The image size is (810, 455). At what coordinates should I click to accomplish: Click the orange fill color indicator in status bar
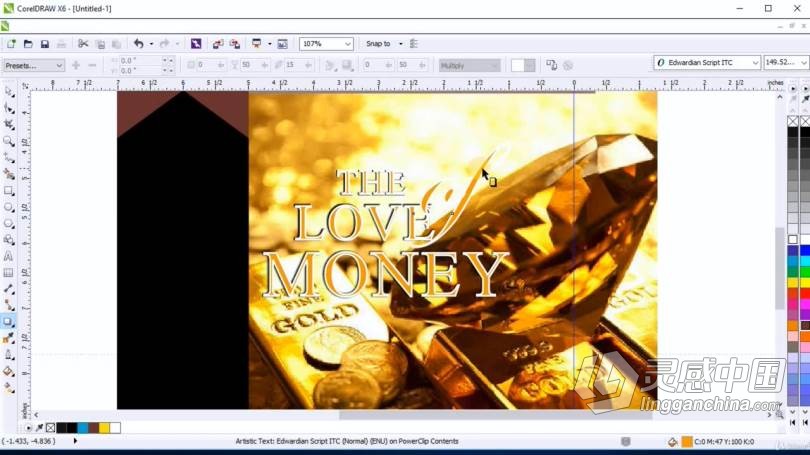coord(687,442)
